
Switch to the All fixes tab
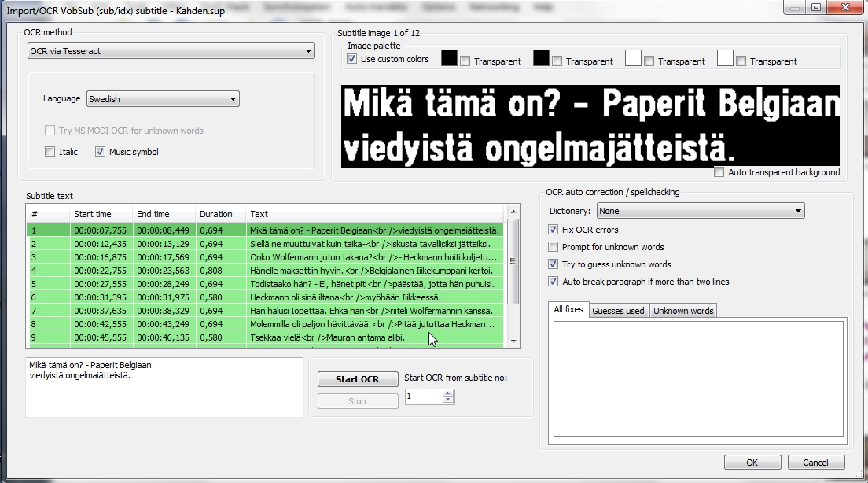(x=568, y=310)
